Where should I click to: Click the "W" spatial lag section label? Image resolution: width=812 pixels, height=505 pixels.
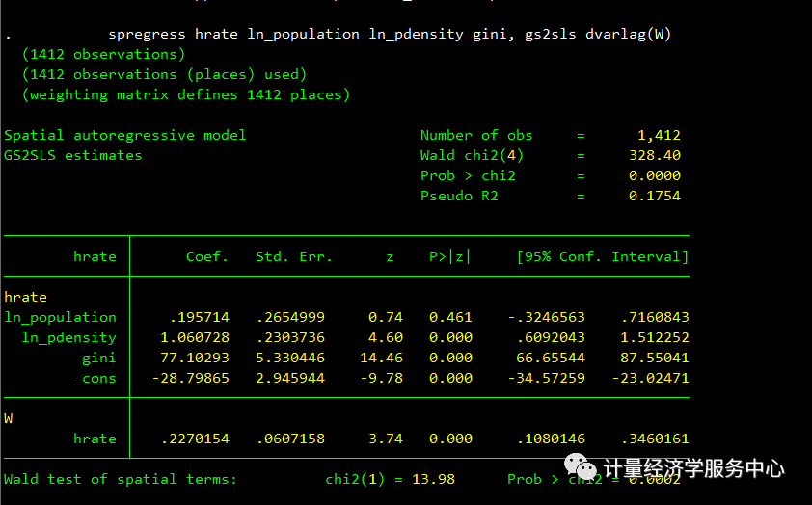pyautogui.click(x=9, y=418)
